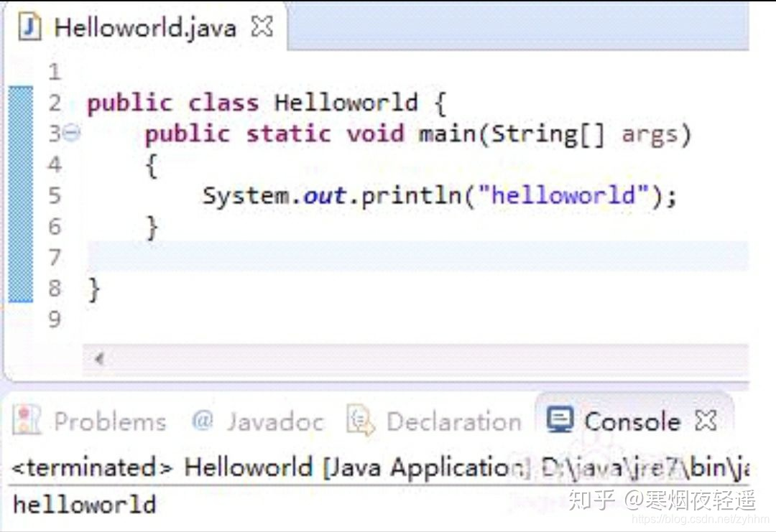Select the Helloworld.java editor tab

tap(145, 27)
